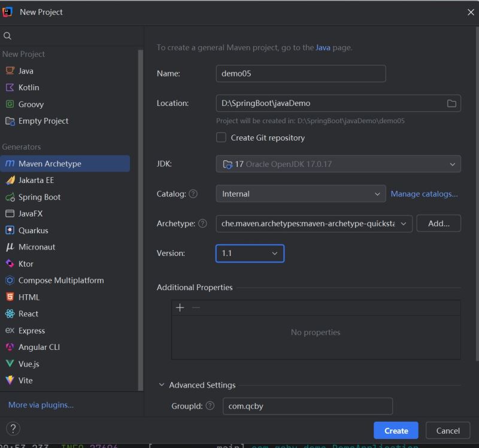This screenshot has height=448, width=479.
Task: Enable the Create Git repository checkbox
Action: pyautogui.click(x=221, y=138)
